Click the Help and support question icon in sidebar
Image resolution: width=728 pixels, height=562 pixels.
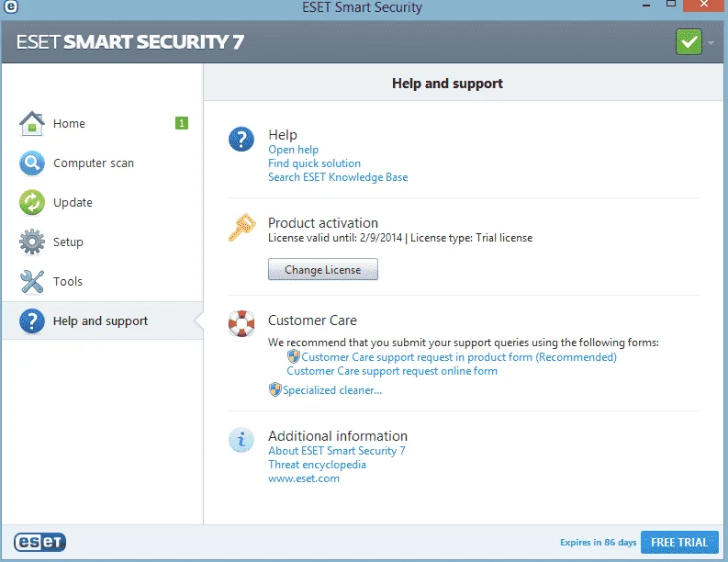pos(31,320)
